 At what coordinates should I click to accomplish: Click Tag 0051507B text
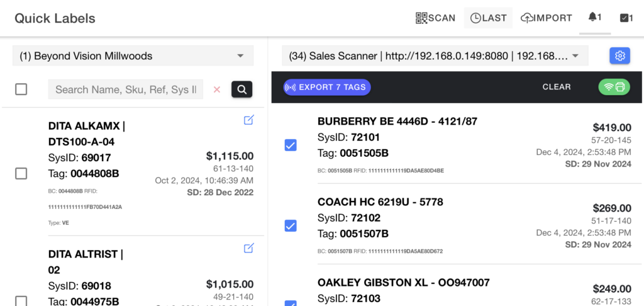click(353, 234)
